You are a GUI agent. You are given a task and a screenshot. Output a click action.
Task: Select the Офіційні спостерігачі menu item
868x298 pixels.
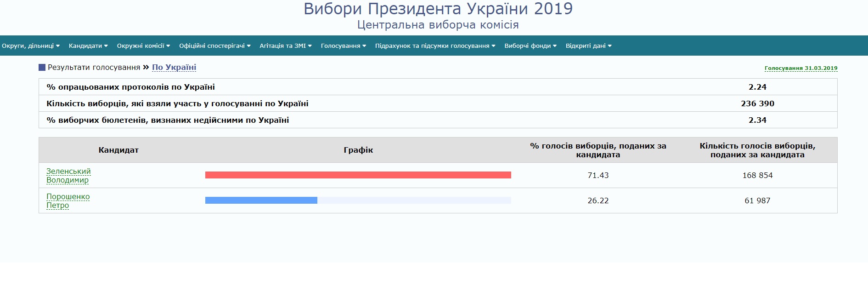pyautogui.click(x=214, y=46)
